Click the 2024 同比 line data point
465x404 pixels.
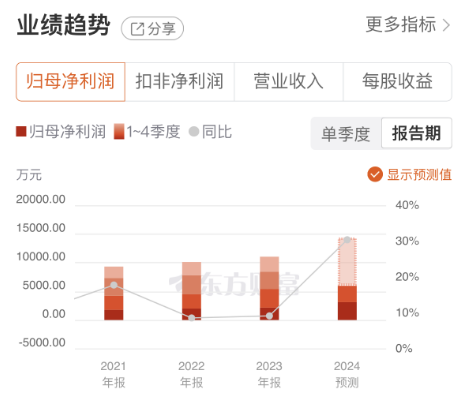tap(347, 240)
